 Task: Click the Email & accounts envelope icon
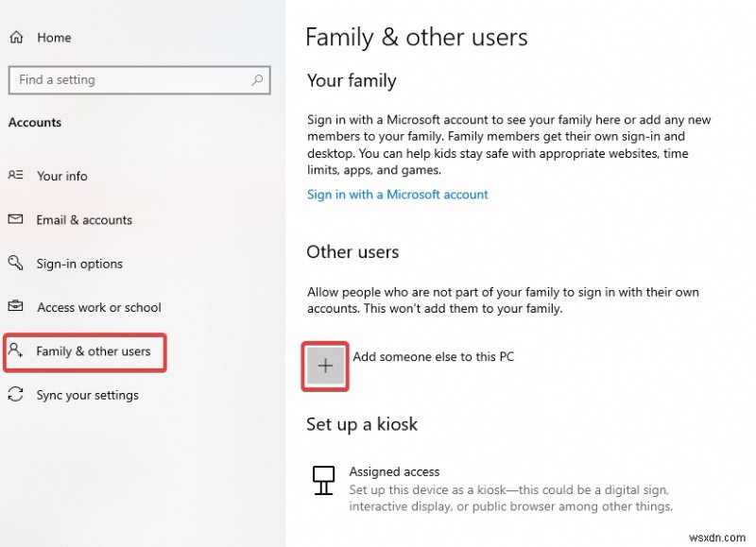click(16, 220)
